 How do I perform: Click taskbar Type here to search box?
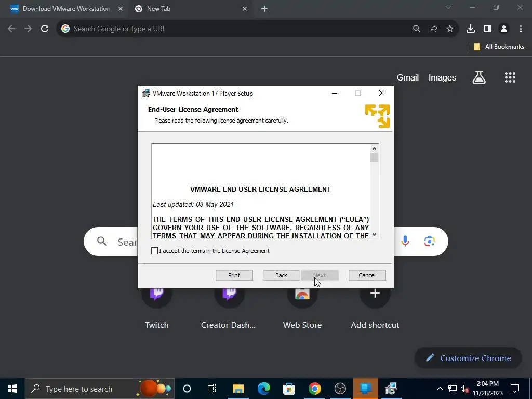100,389
